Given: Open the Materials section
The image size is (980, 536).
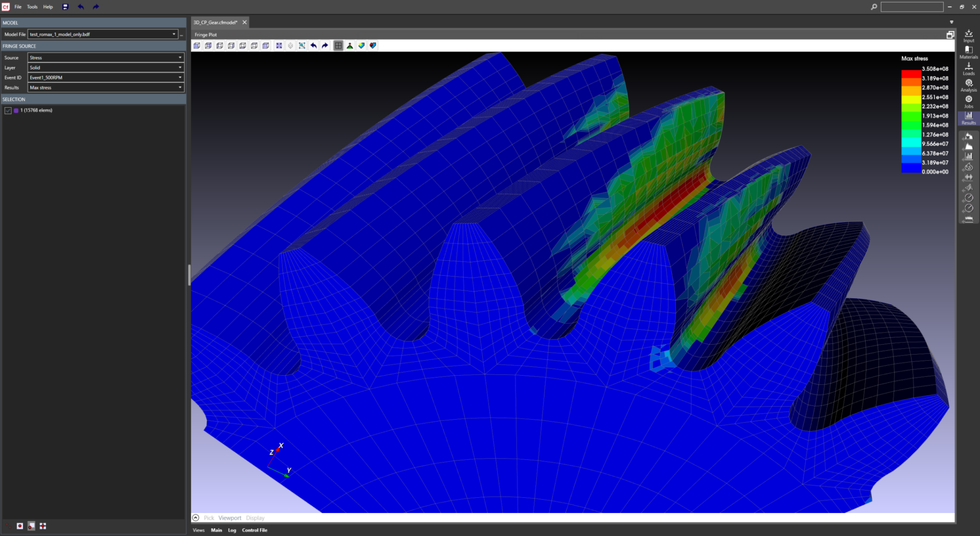Looking at the screenshot, I should [x=969, y=52].
